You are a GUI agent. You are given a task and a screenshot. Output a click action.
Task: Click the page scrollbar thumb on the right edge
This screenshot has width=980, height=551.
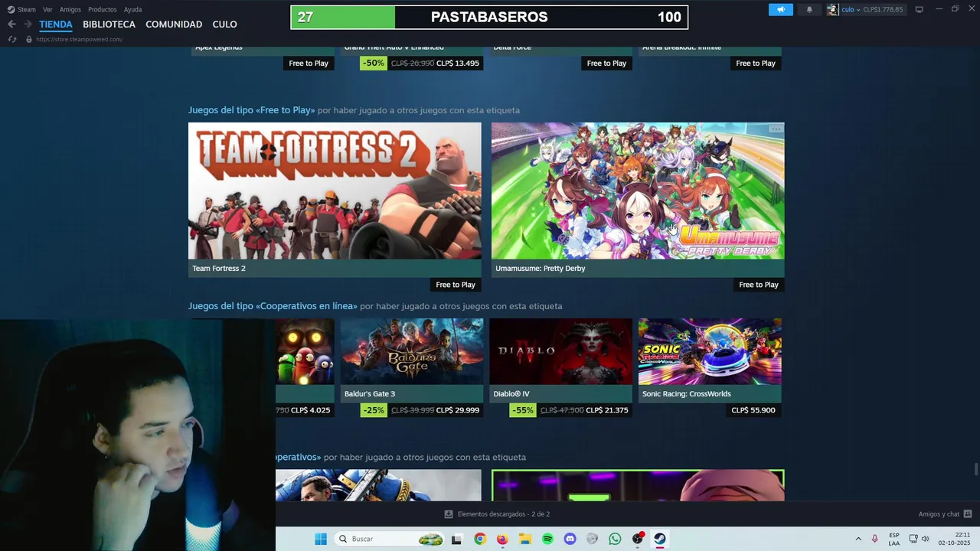point(975,469)
